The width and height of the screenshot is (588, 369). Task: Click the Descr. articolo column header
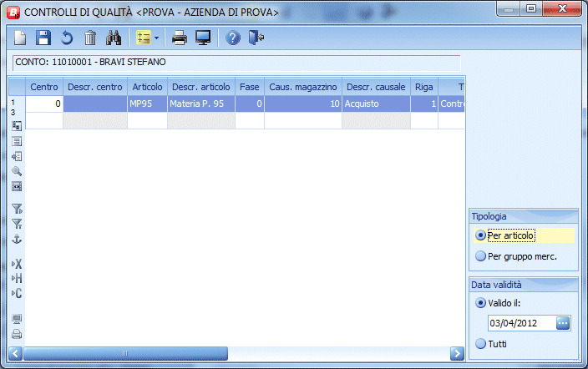click(x=201, y=87)
